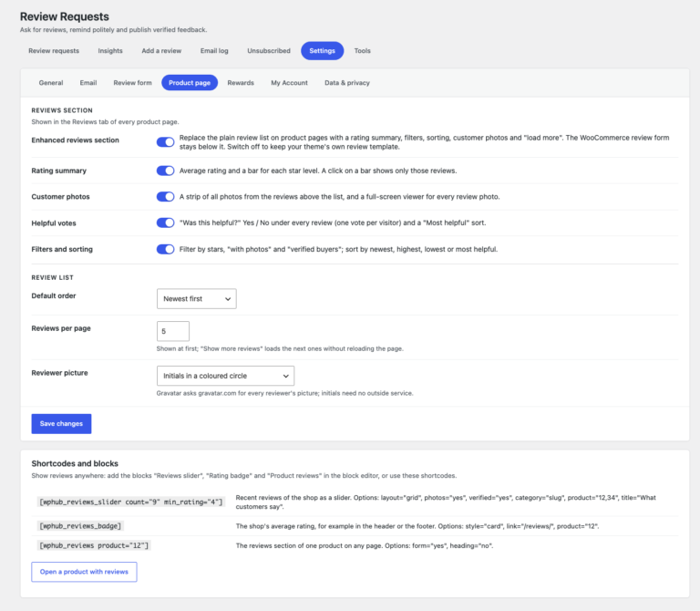The image size is (700, 611).
Task: Select the Product page sub-tab
Action: click(x=190, y=83)
